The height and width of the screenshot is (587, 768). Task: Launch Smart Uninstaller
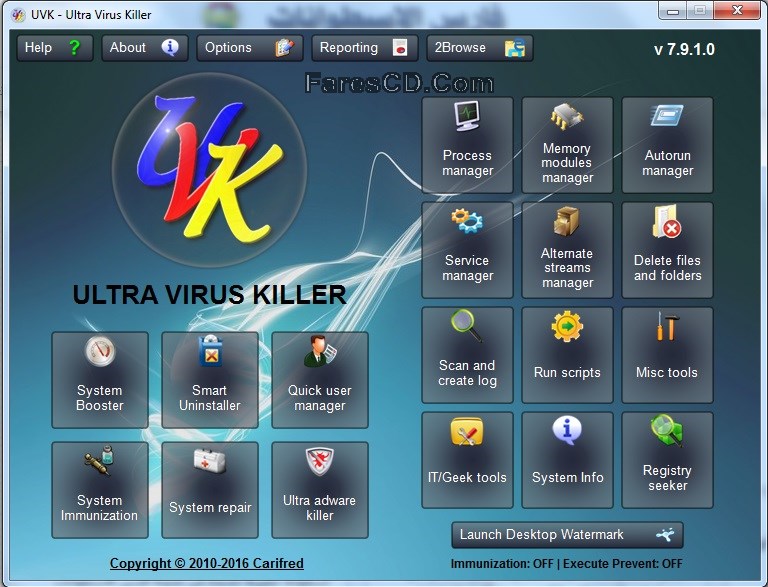point(210,380)
